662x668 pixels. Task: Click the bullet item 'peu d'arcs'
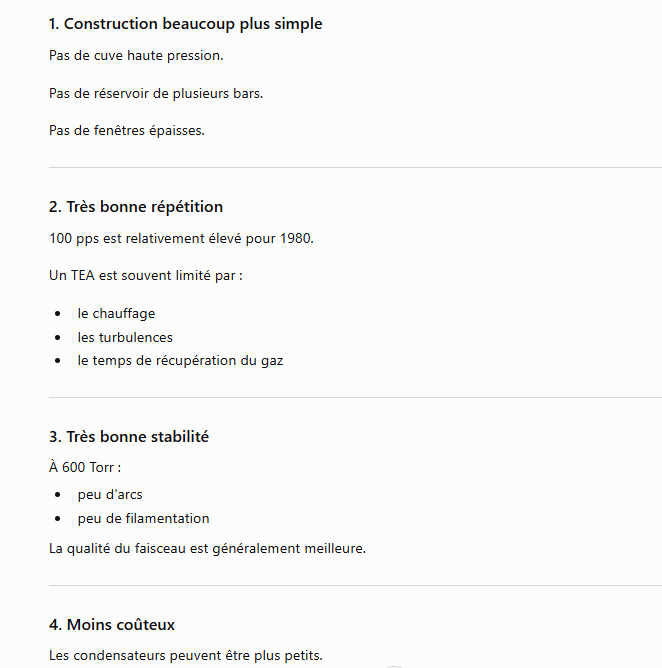(x=109, y=495)
